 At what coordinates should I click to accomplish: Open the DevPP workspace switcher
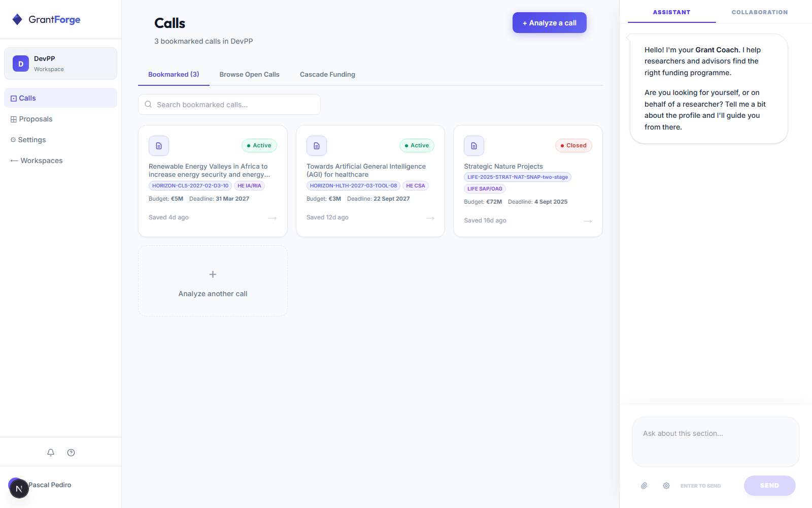(x=60, y=63)
